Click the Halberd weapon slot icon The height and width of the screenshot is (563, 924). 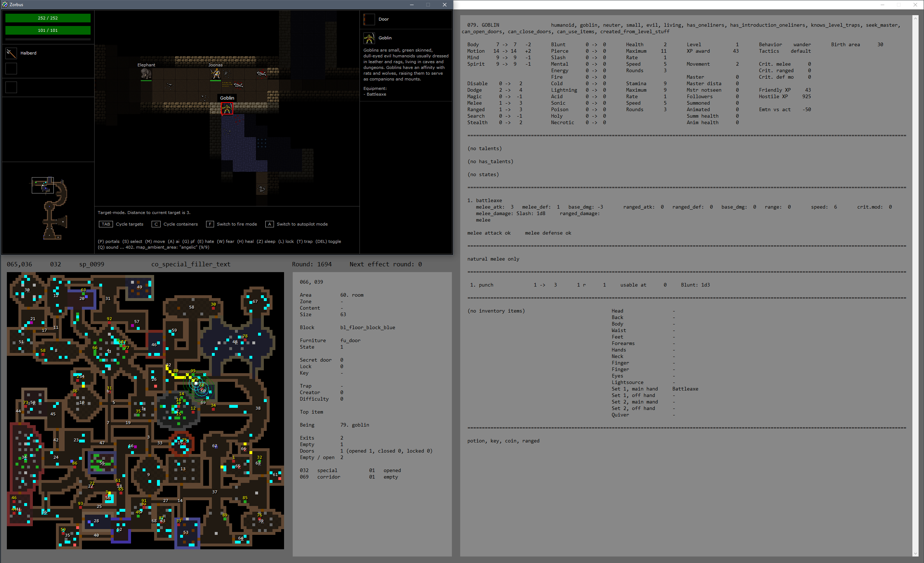point(11,53)
